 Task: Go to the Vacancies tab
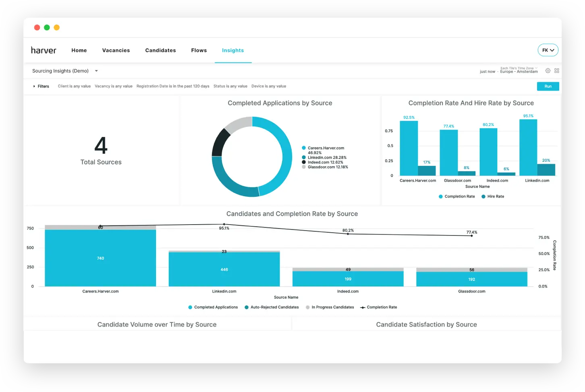click(116, 50)
